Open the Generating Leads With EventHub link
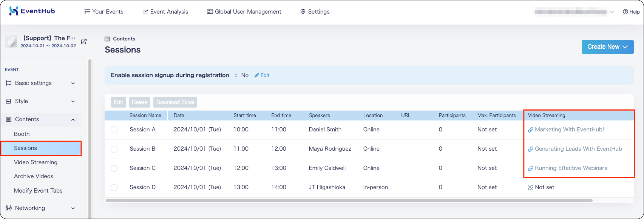The width and height of the screenshot is (644, 219). click(578, 149)
